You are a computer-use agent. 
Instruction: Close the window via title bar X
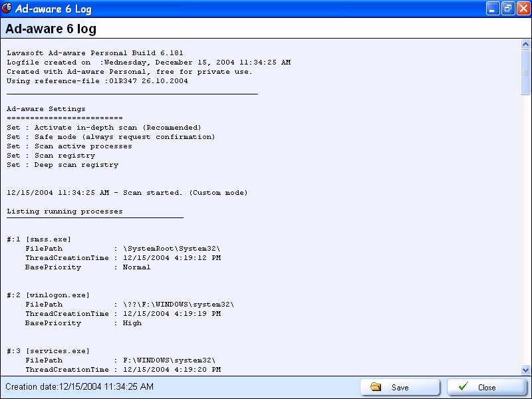click(x=523, y=9)
